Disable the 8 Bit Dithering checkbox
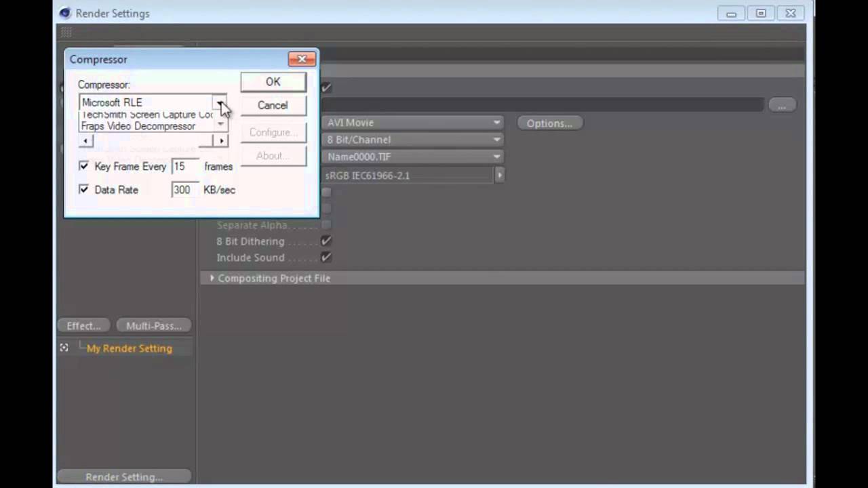 point(326,241)
